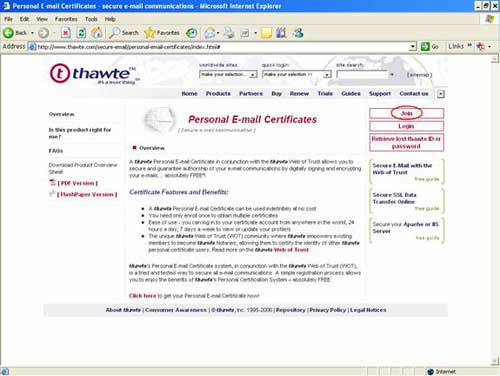Image resolution: width=500 pixels, height=376 pixels.
Task: Open the FlashPaper Version link
Action: [x=87, y=194]
